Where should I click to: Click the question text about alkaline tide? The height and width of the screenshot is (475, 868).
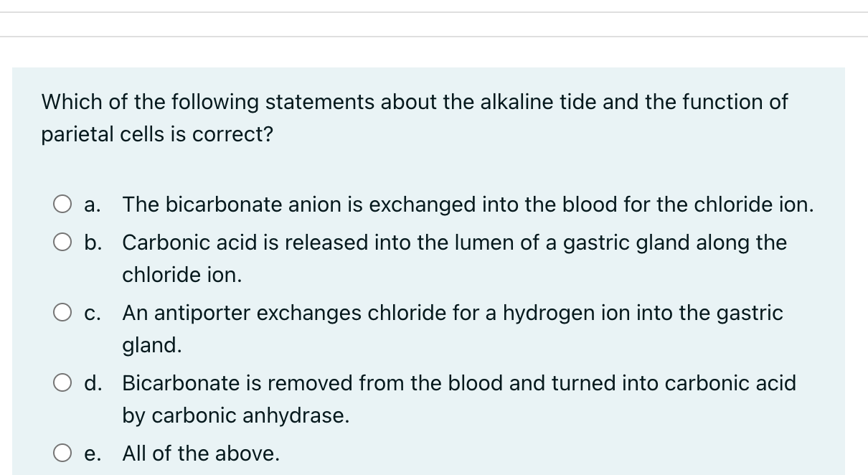point(414,102)
